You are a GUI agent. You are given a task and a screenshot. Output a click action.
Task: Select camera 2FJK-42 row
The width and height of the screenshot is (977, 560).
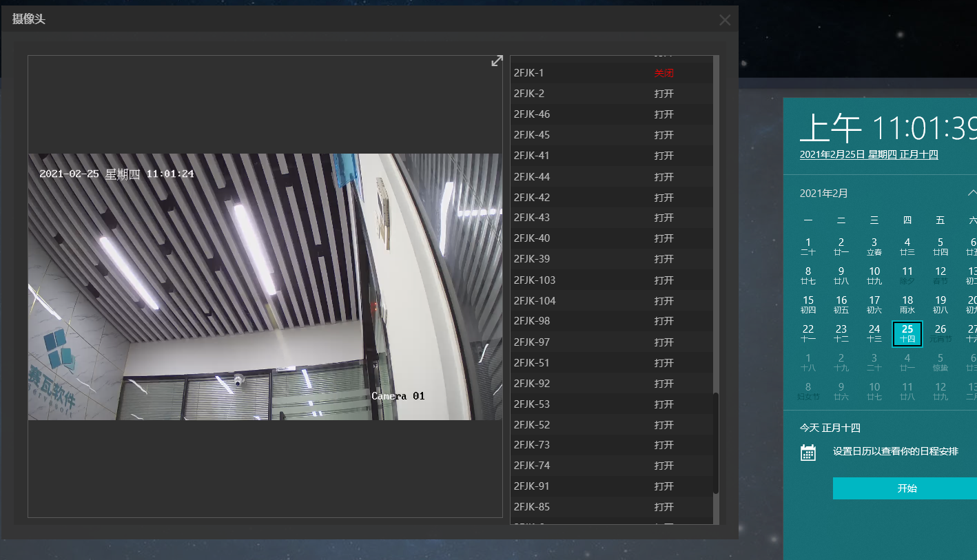611,198
